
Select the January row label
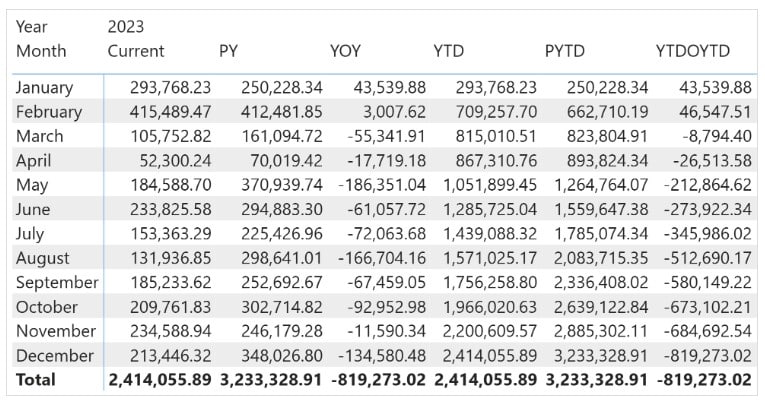tap(44, 87)
